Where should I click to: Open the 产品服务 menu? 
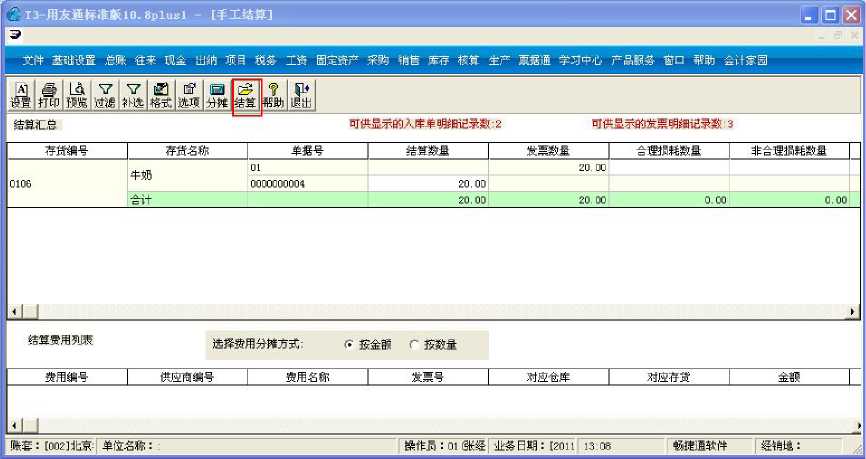tap(632, 61)
